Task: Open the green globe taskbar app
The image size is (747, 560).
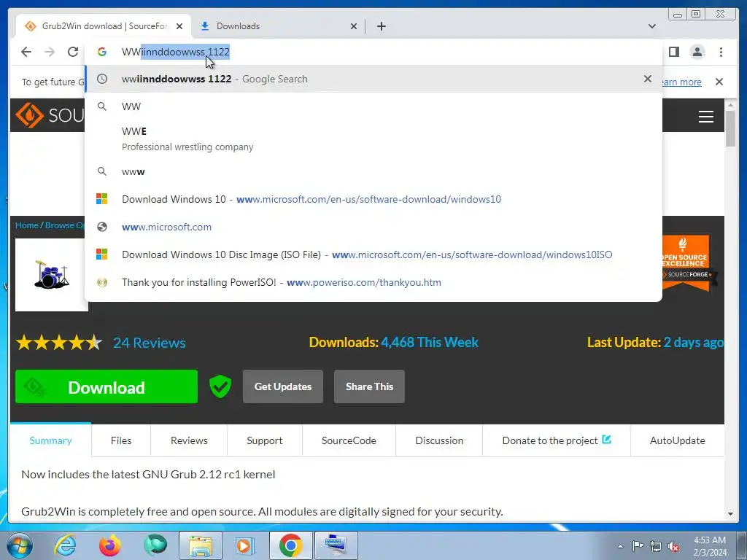Action: click(x=155, y=545)
